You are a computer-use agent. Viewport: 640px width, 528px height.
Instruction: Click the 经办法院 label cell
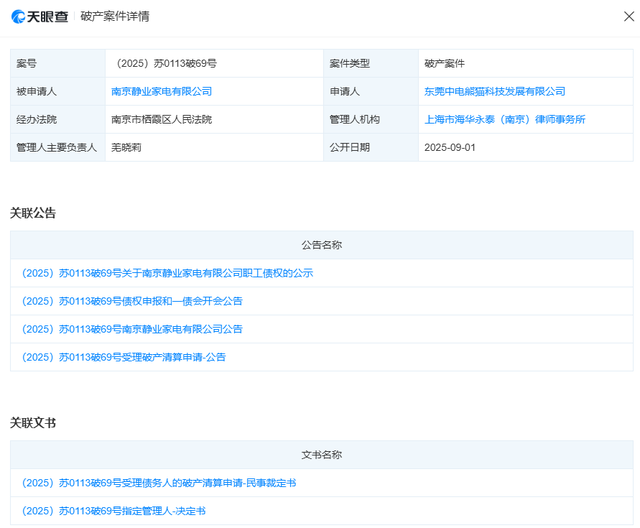point(58,120)
